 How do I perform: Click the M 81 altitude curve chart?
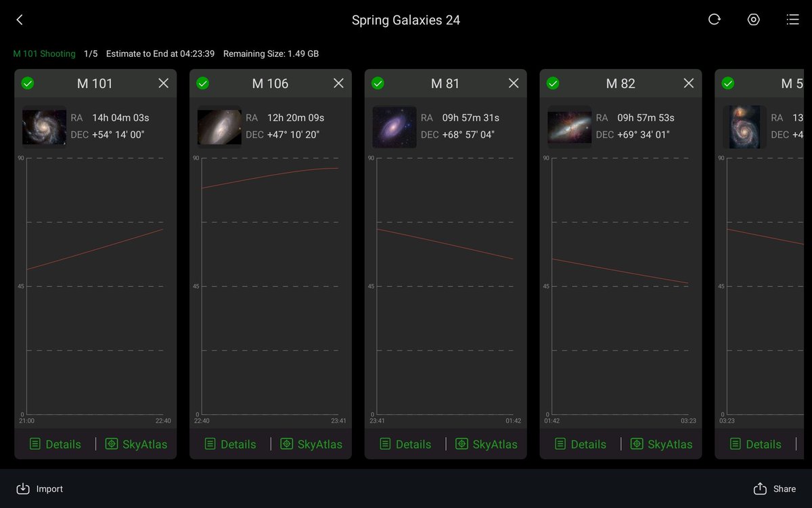pos(445,287)
